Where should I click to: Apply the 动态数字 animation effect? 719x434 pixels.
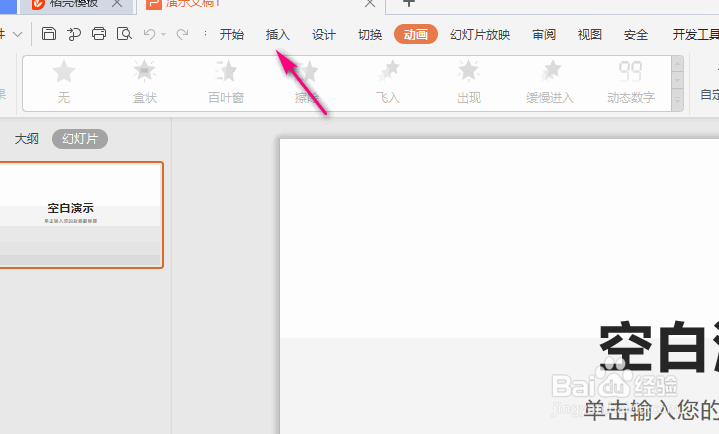pyautogui.click(x=631, y=83)
